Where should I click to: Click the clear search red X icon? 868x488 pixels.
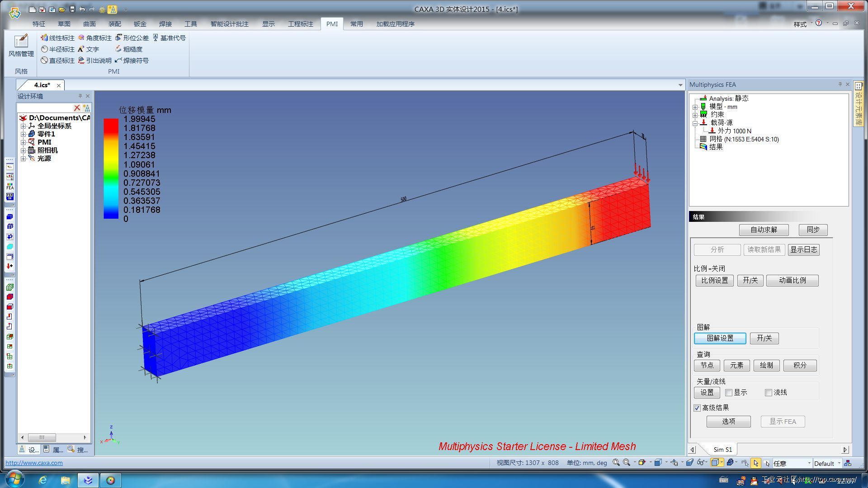pyautogui.click(x=77, y=108)
